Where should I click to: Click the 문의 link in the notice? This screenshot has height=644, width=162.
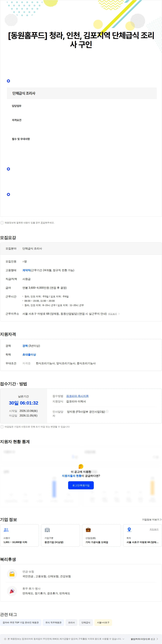(x=43, y=222)
